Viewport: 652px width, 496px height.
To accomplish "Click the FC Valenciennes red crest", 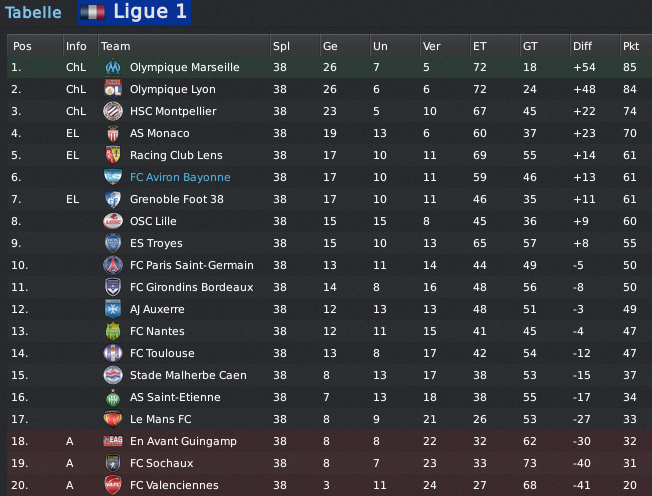I will coord(113,485).
